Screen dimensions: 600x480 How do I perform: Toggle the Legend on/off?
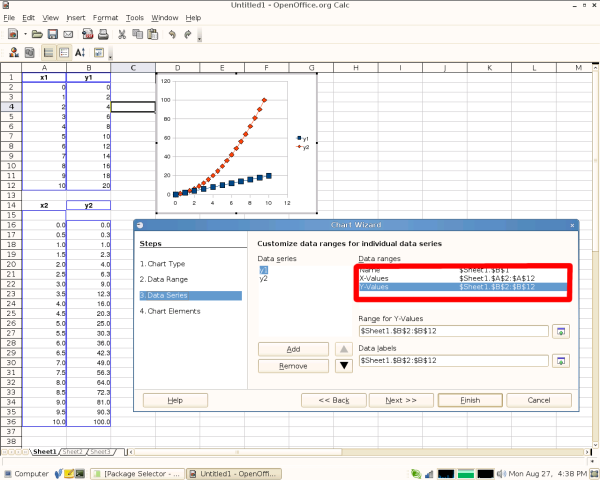pos(64,52)
